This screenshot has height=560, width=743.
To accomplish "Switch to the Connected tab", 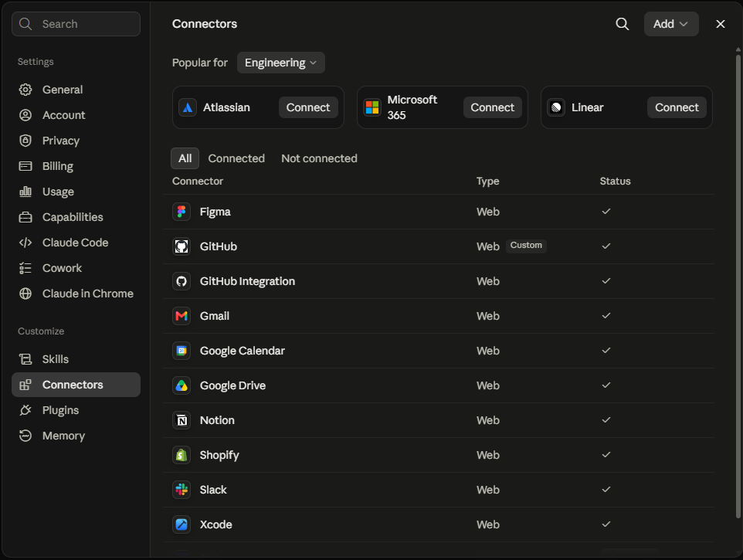I will click(236, 158).
